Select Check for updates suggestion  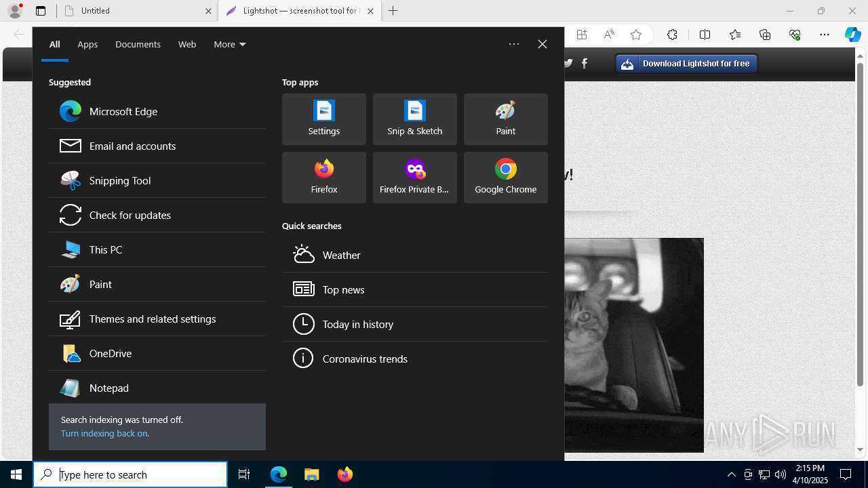pyautogui.click(x=157, y=215)
